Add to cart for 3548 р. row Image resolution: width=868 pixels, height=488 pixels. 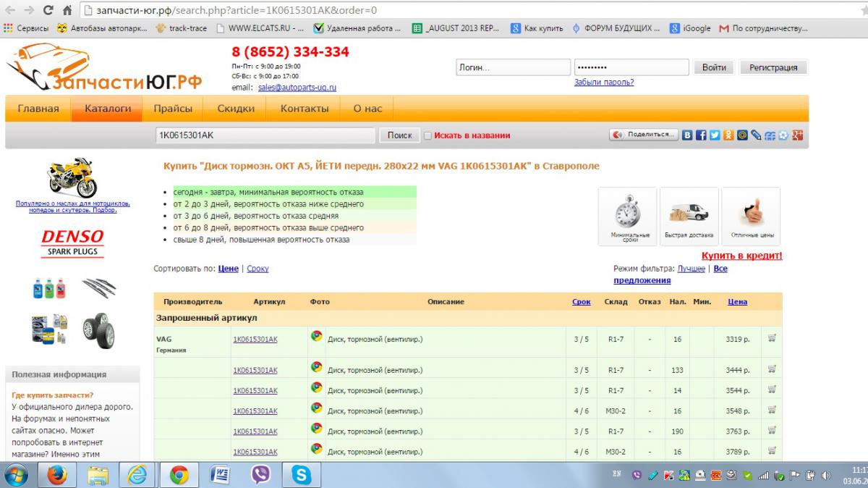(x=772, y=410)
